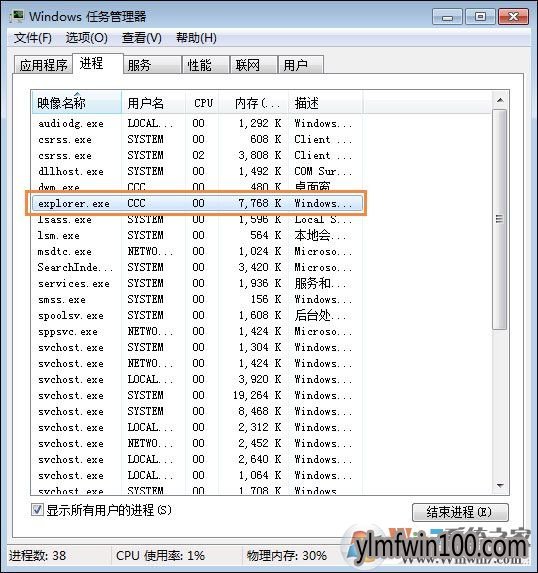Sort by 映像名称 column header
Image resolution: width=538 pixels, height=573 pixels.
click(x=76, y=103)
